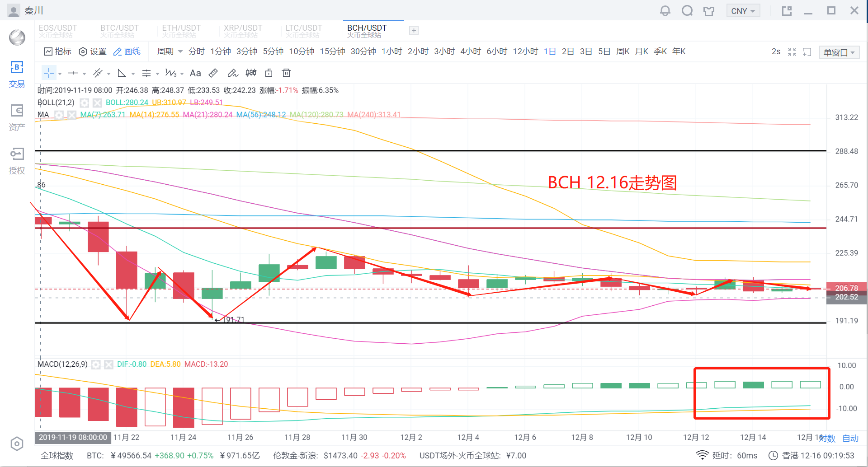Viewport: 868px width, 467px height.
Task: Select the 周K weekly timeframe
Action: [x=623, y=51]
